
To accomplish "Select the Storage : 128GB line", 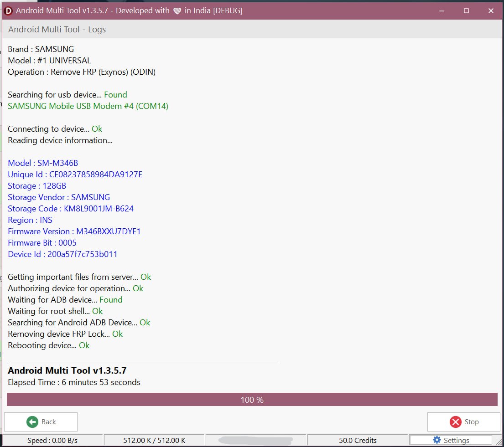I will 37,186.
